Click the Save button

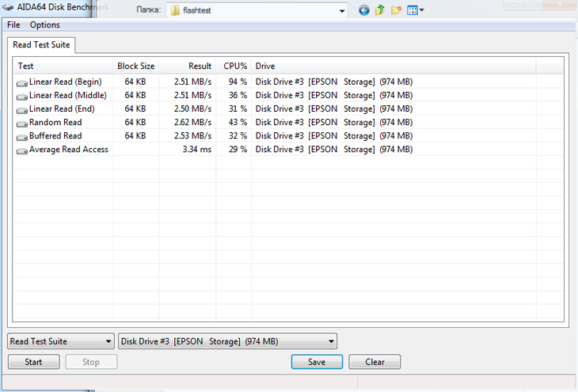click(317, 362)
